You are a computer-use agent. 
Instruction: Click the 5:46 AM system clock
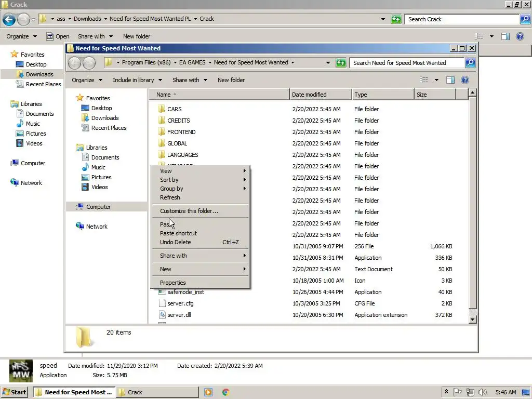pyautogui.click(x=506, y=392)
